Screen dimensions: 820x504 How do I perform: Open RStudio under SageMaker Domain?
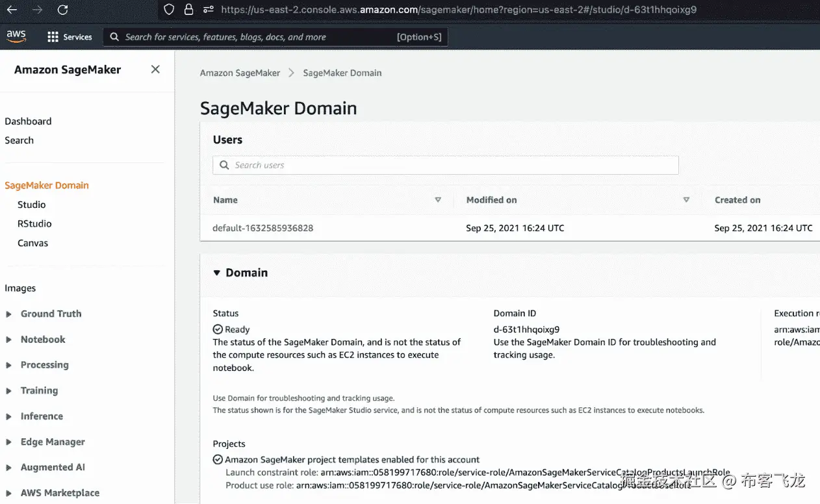pyautogui.click(x=34, y=223)
